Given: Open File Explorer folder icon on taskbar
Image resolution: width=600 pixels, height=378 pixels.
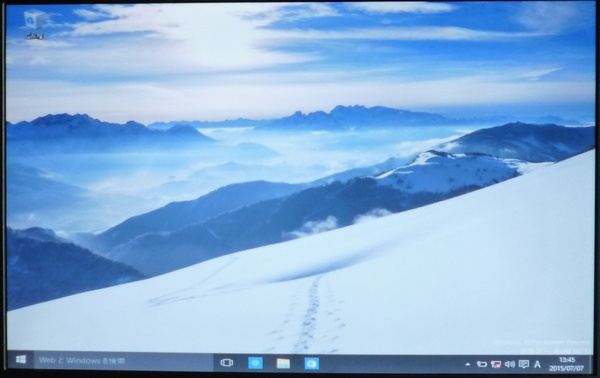Looking at the screenshot, I should click(283, 363).
